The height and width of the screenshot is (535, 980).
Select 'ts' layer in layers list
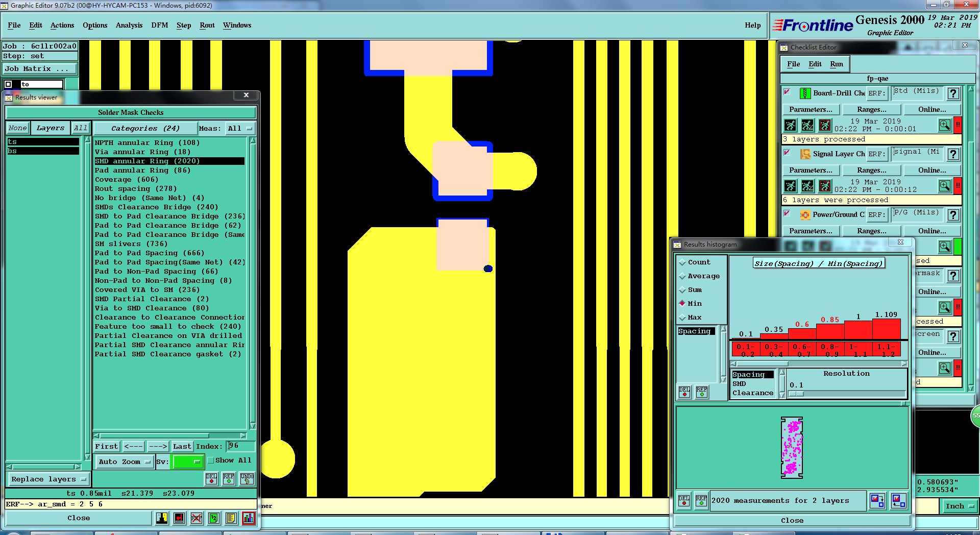click(43, 142)
